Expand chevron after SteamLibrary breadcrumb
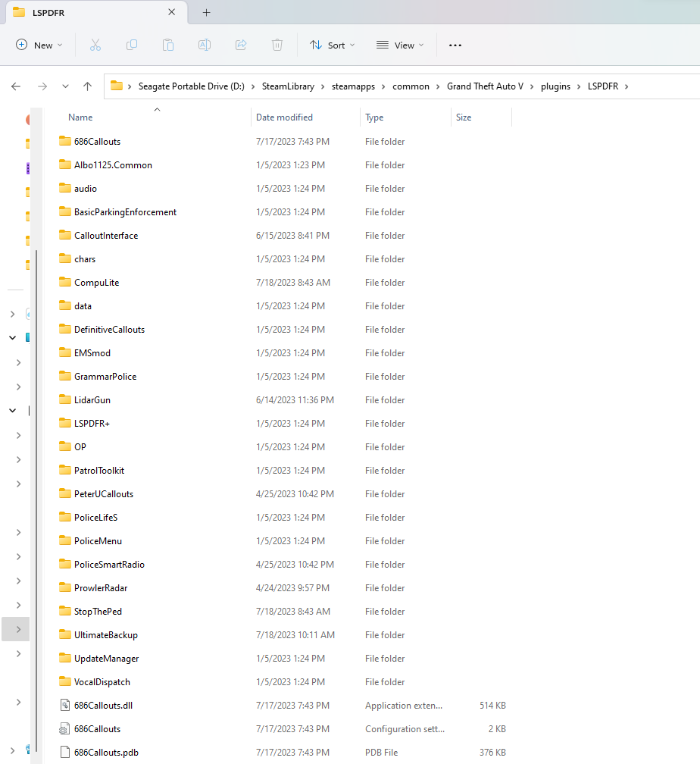The width and height of the screenshot is (700, 764). tap(323, 86)
